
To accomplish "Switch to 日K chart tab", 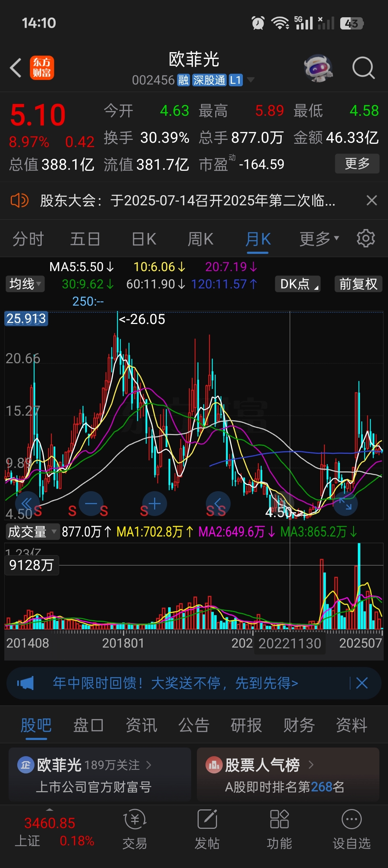I will [144, 239].
